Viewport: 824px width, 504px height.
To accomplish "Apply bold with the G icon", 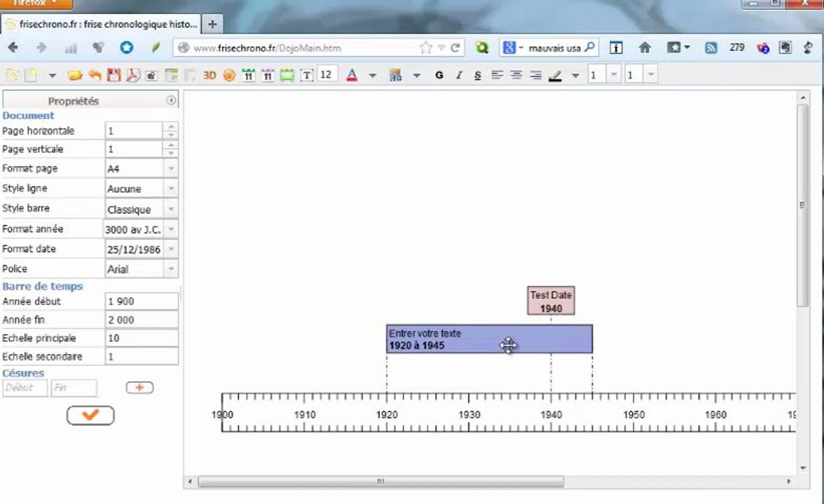I will tap(439, 75).
